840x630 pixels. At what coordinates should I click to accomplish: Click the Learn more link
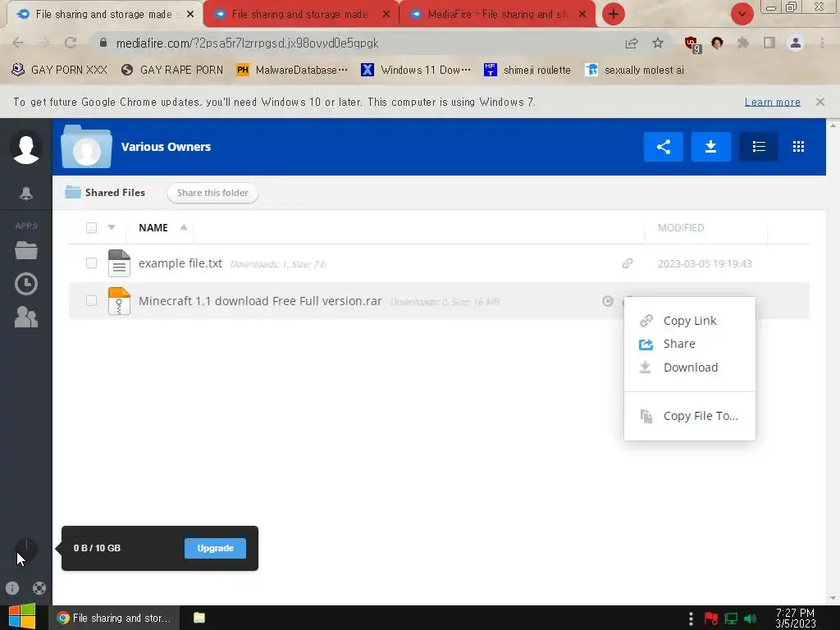pyautogui.click(x=773, y=102)
